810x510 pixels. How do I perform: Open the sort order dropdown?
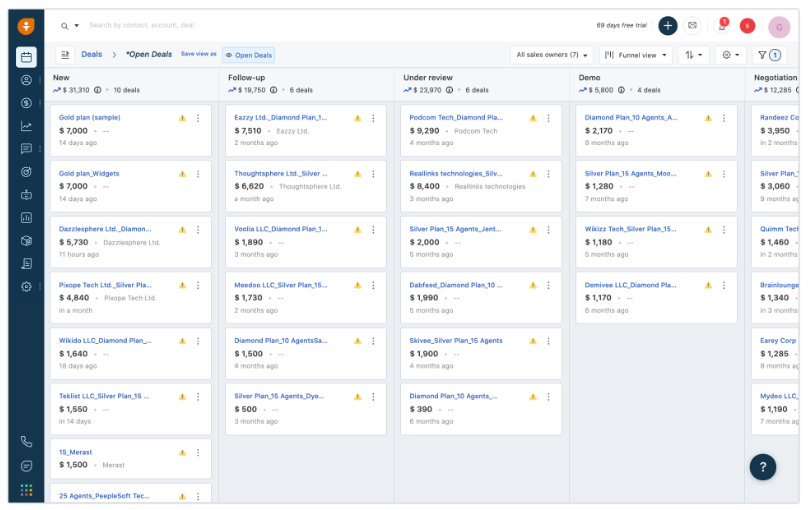pos(693,55)
